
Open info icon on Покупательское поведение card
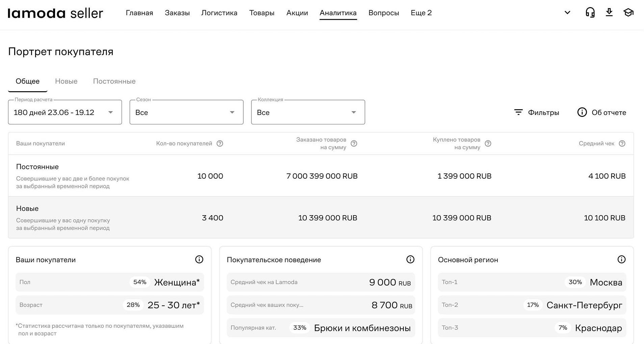410,260
